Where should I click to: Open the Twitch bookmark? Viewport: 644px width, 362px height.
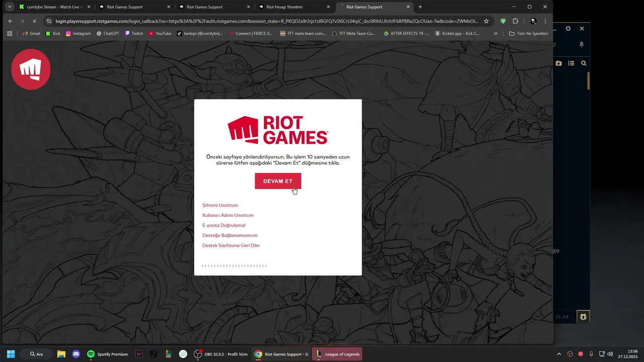(134, 34)
